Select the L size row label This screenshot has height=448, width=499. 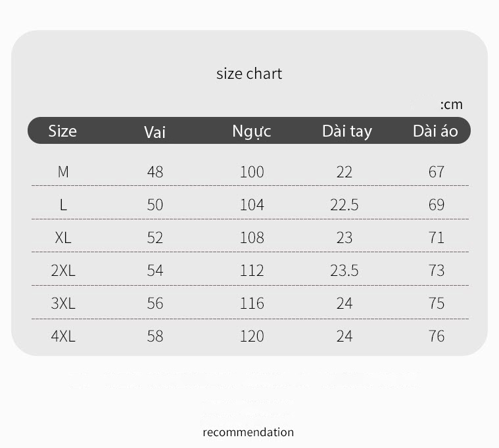click(63, 205)
